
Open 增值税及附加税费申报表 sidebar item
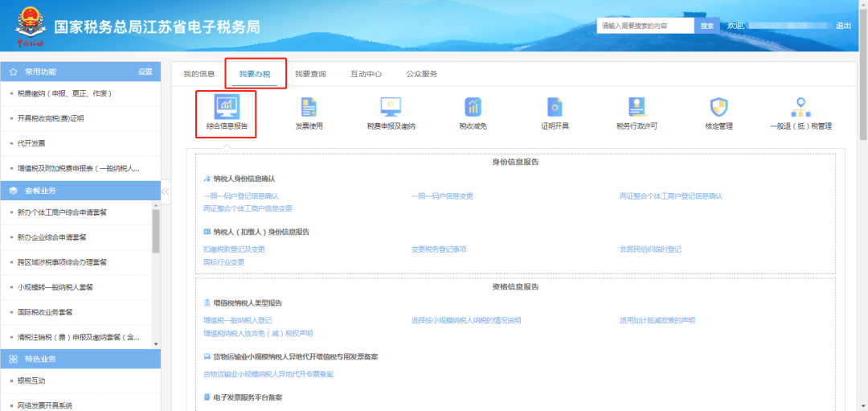click(80, 168)
